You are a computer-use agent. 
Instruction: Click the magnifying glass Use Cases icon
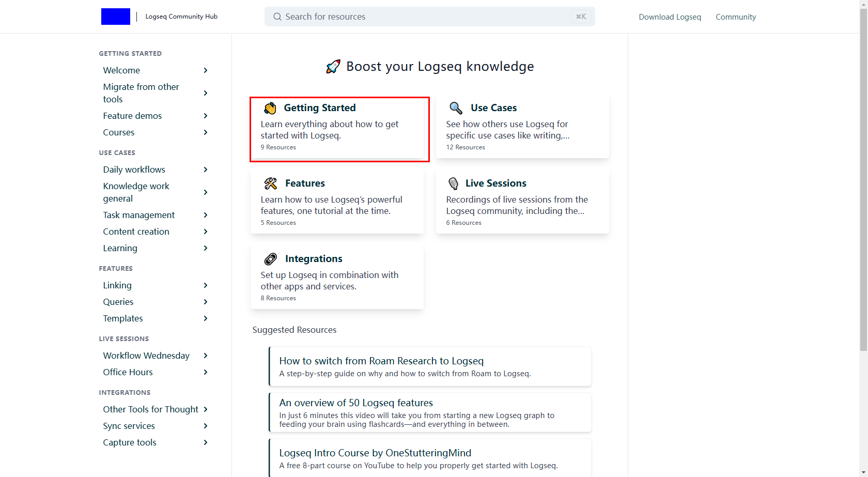click(456, 108)
